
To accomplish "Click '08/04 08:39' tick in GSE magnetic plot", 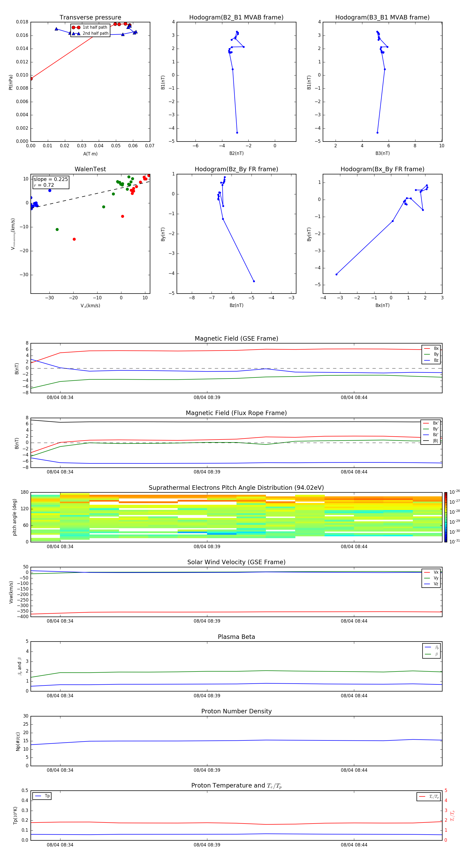I will (207, 398).
